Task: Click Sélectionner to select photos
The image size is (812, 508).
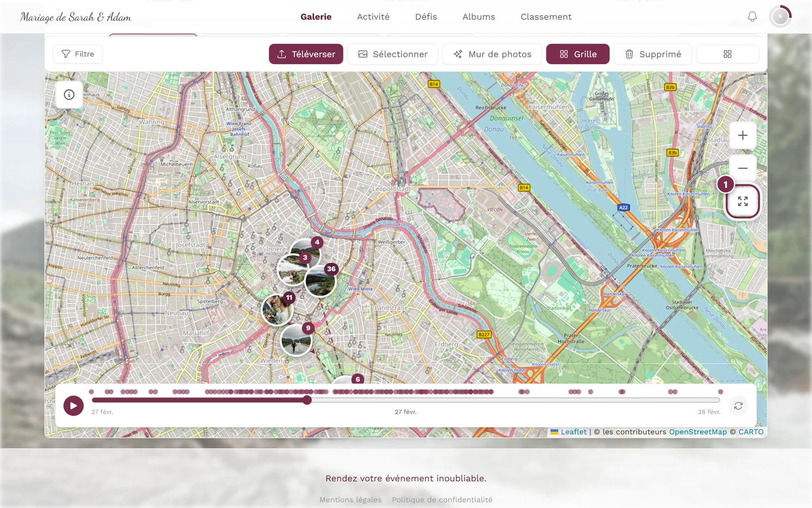Action: tap(392, 54)
